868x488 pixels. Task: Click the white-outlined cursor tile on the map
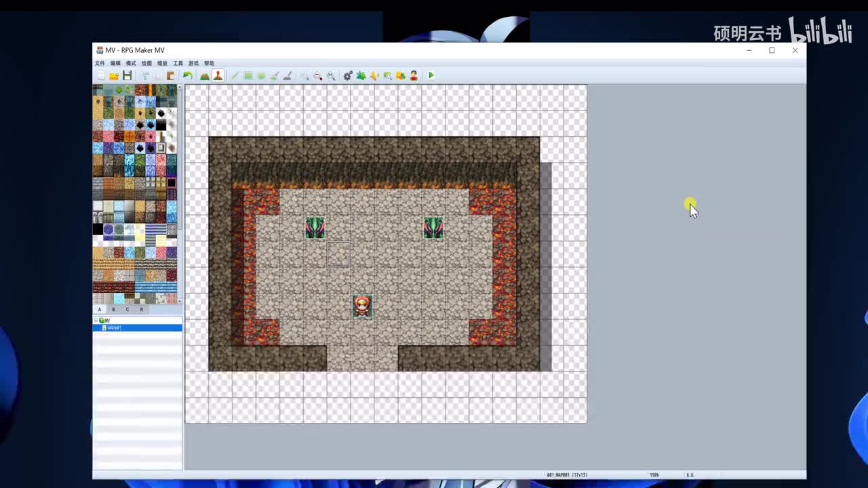tap(338, 254)
